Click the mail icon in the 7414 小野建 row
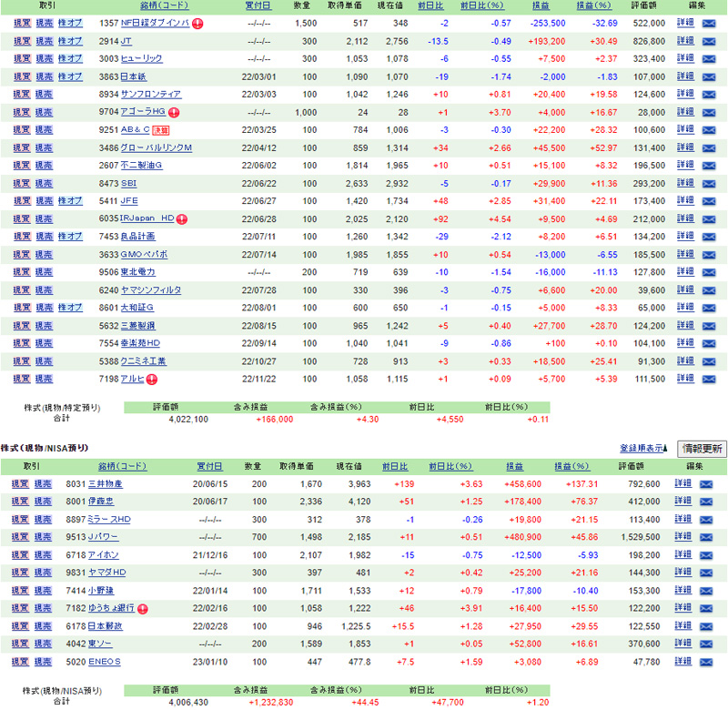728x710 pixels. [706, 591]
